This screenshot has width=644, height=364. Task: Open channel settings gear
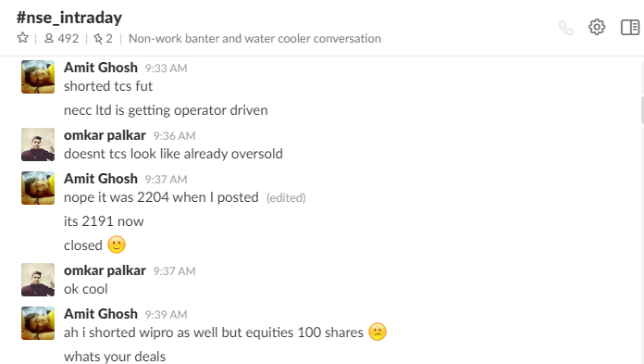pyautogui.click(x=597, y=27)
